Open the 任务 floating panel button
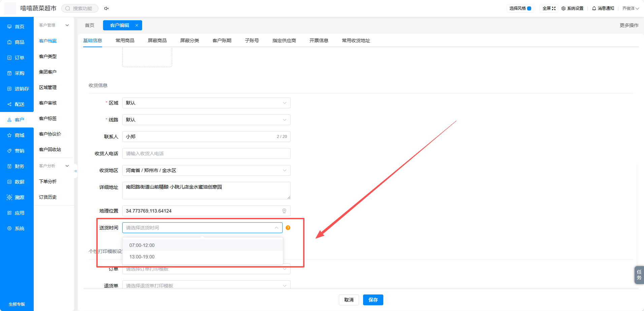This screenshot has width=644, height=311. coord(639,275)
